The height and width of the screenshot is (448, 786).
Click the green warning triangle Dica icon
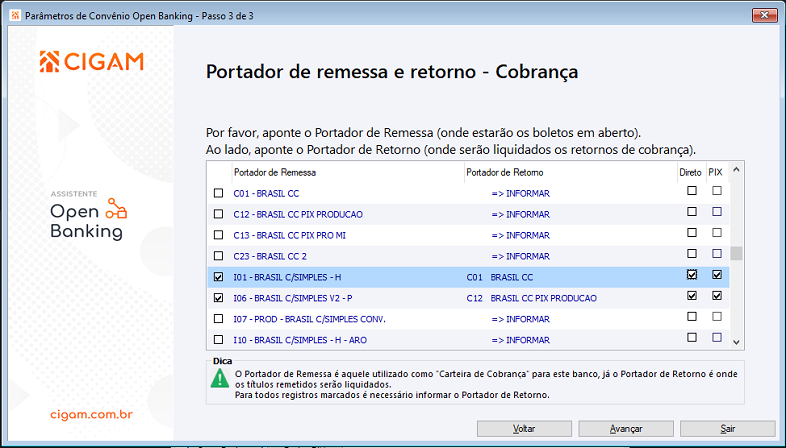point(218,378)
